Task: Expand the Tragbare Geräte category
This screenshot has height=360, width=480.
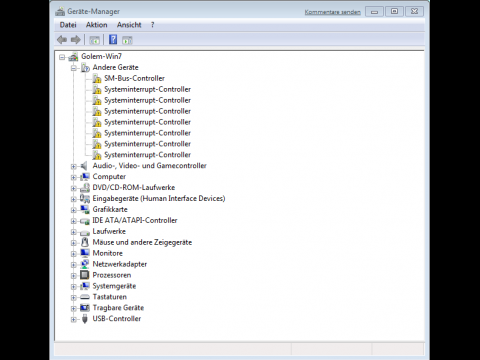Action: point(74,309)
